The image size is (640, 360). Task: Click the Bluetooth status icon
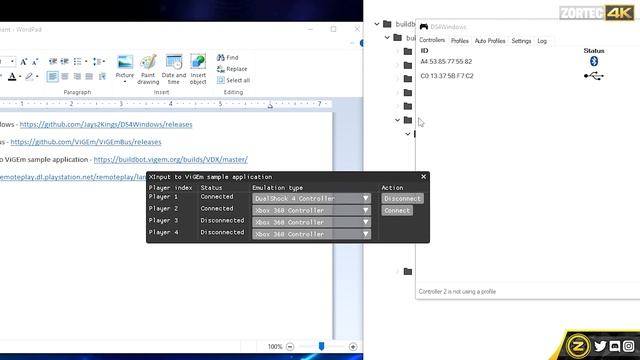point(594,61)
